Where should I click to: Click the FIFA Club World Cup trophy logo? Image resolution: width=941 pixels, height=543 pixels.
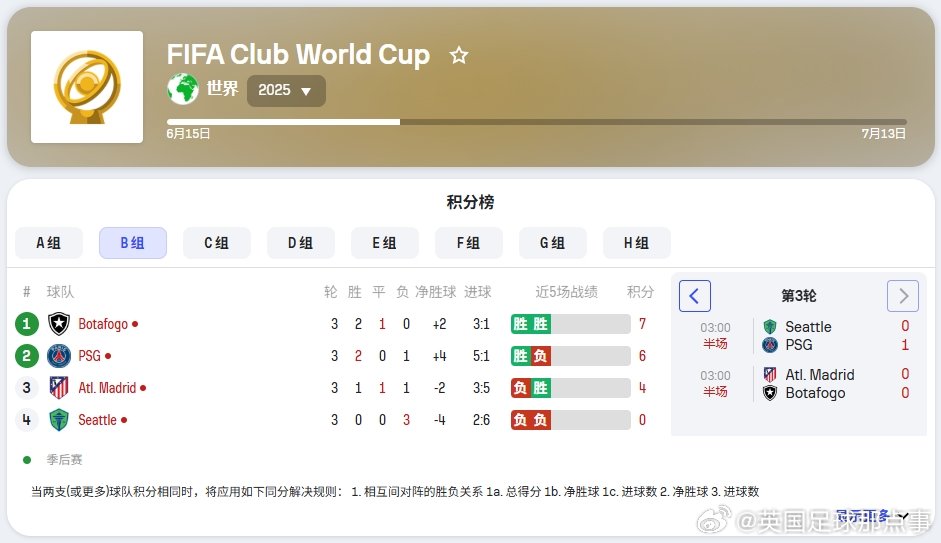pos(87,87)
